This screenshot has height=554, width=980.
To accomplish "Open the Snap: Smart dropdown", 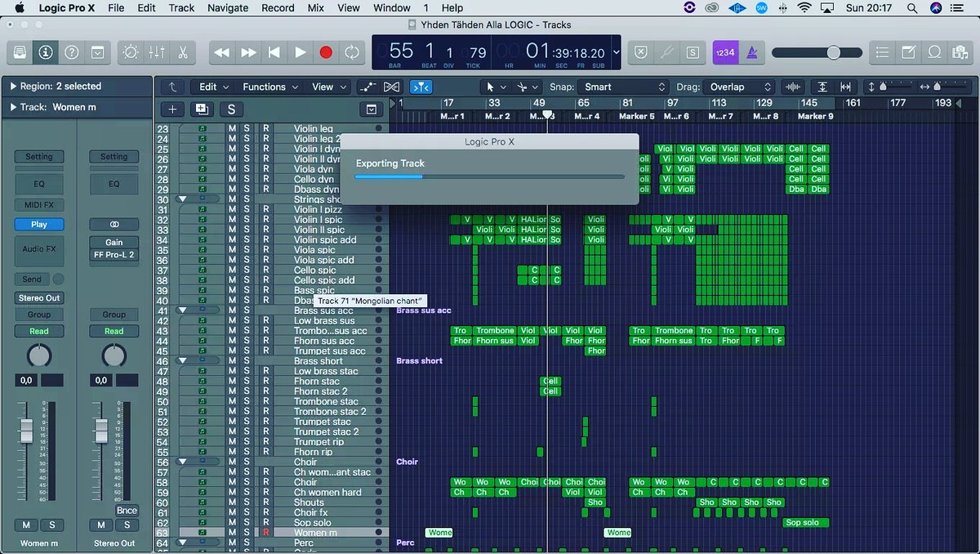I will [x=623, y=87].
